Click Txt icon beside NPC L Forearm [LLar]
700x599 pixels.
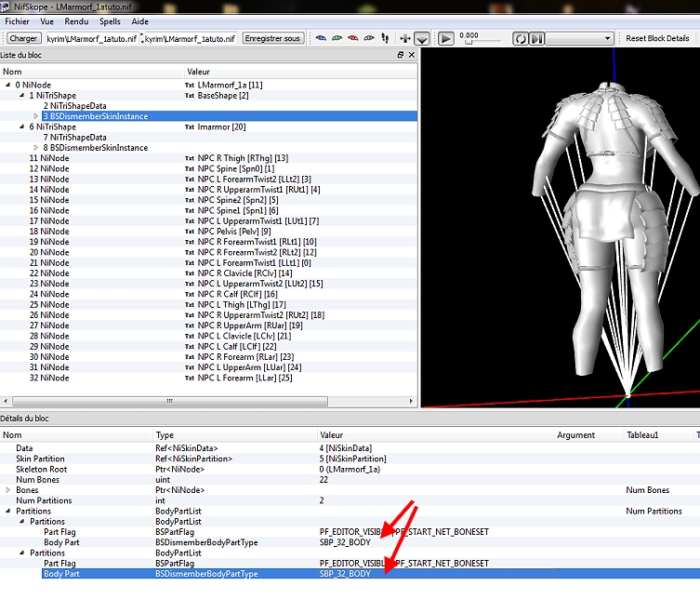190,378
